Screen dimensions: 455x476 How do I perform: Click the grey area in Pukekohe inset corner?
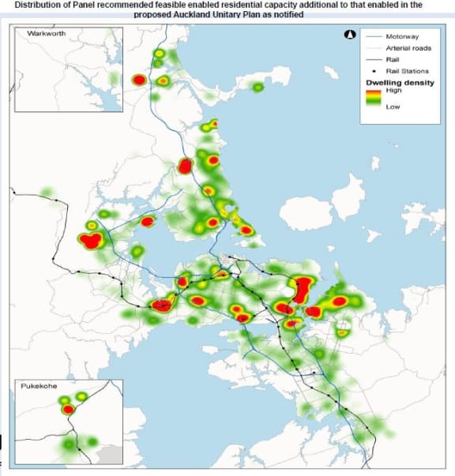click(110, 455)
